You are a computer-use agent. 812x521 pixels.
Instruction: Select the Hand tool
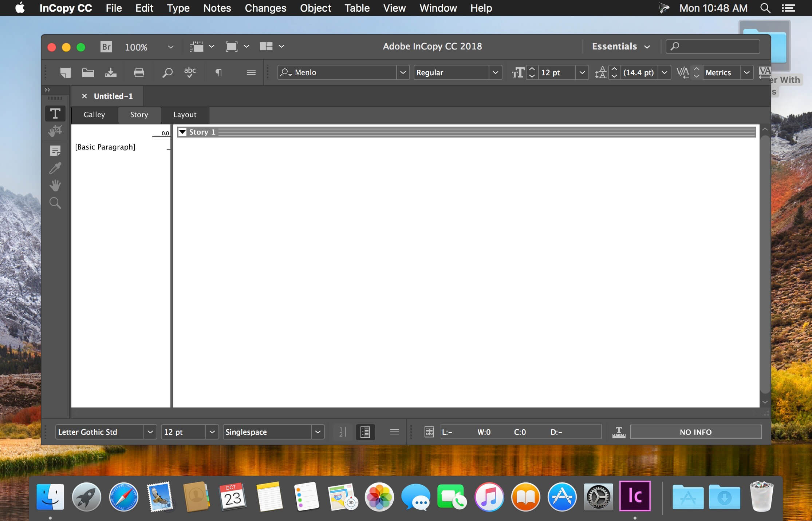[55, 185]
